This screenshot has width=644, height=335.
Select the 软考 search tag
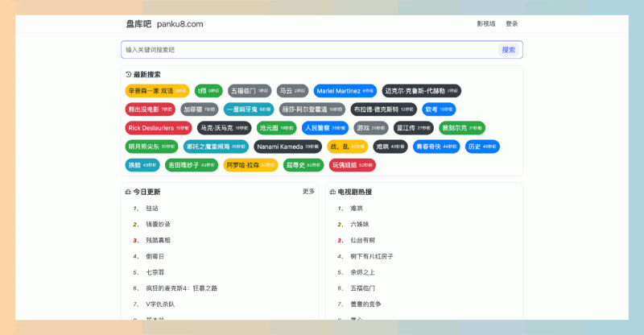pos(439,110)
